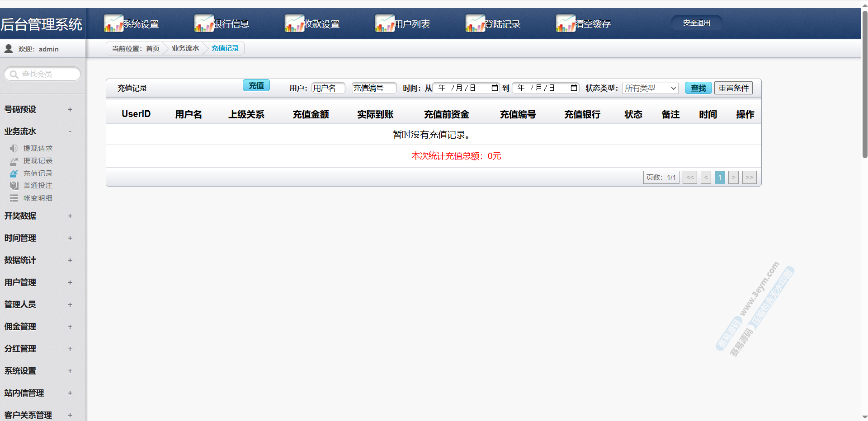Click the calendar icon in start date field
868x421 pixels.
[495, 88]
